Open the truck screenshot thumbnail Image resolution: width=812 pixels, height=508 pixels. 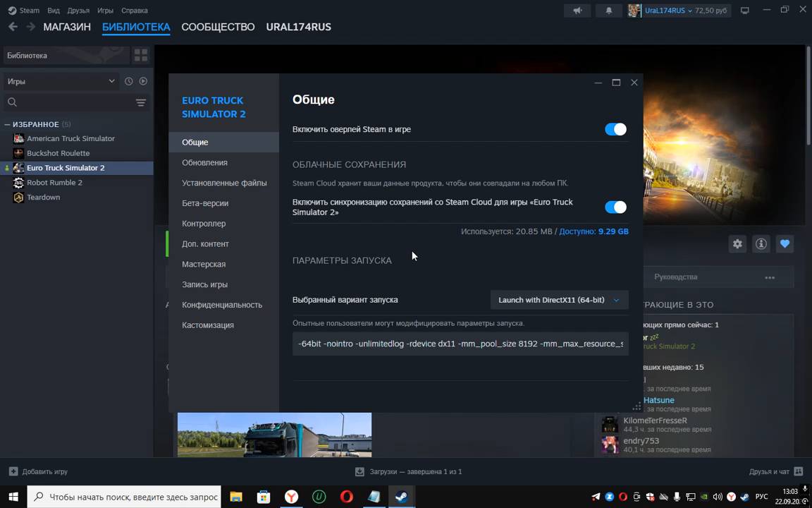tap(274, 435)
